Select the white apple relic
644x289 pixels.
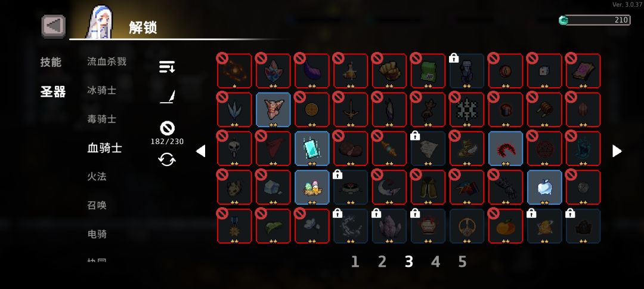tap(544, 187)
